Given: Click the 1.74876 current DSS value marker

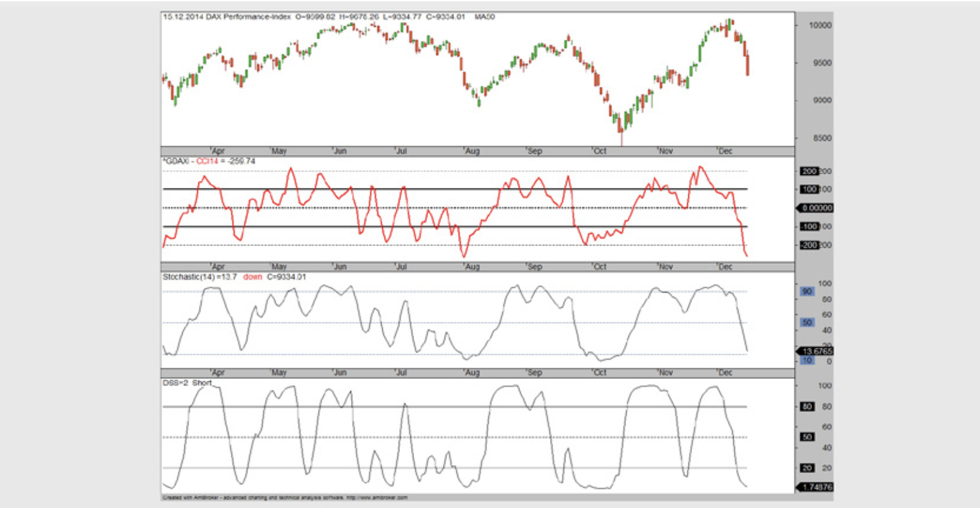Looking at the screenshot, I should click(816, 487).
